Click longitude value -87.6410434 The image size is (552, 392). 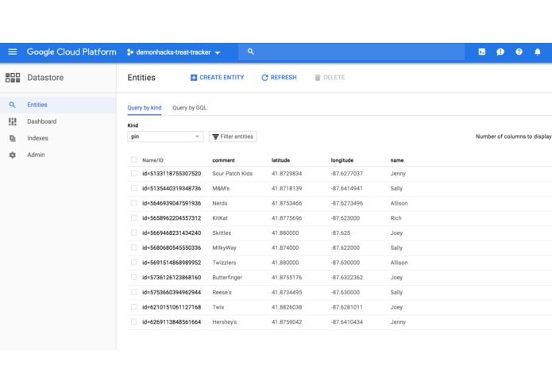[x=347, y=322]
